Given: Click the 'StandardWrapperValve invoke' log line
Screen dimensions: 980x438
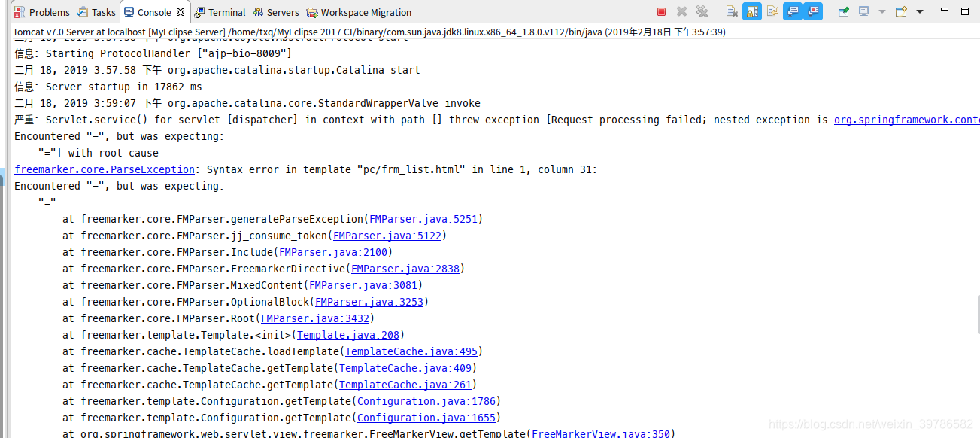Looking at the screenshot, I should (x=247, y=103).
